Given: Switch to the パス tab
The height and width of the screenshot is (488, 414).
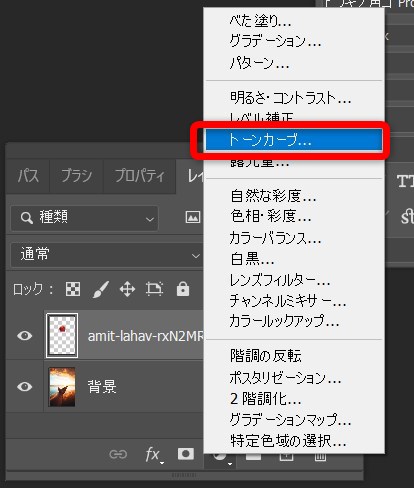Looking at the screenshot, I should click(28, 176).
